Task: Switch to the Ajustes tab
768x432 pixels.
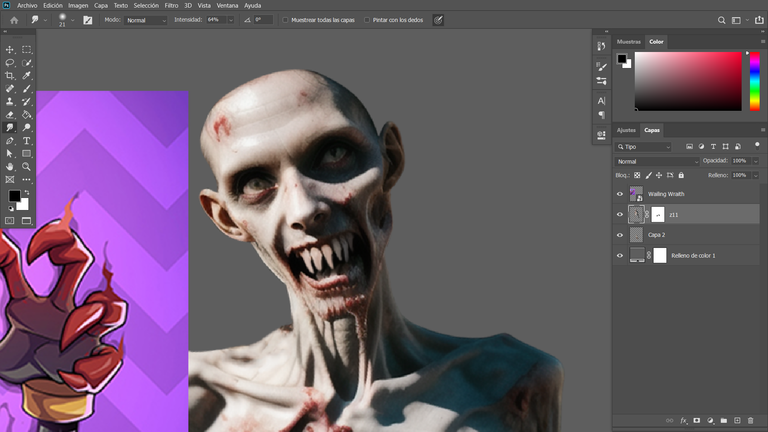Action: click(x=626, y=130)
